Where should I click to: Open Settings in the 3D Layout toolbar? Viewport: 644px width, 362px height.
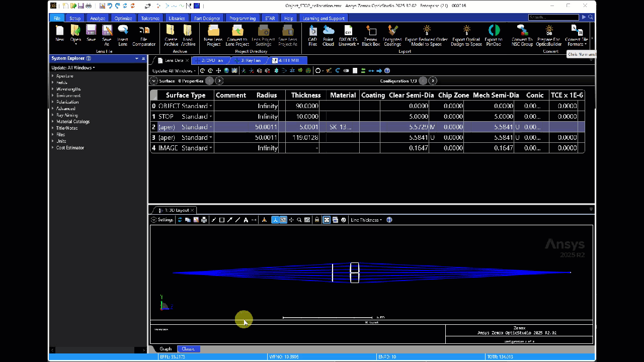click(x=162, y=220)
